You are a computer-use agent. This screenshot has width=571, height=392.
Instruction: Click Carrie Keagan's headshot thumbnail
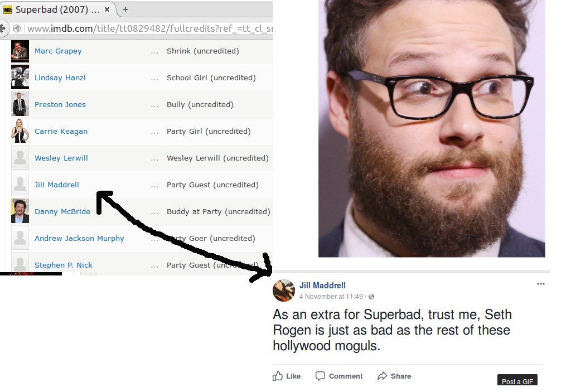tap(20, 131)
